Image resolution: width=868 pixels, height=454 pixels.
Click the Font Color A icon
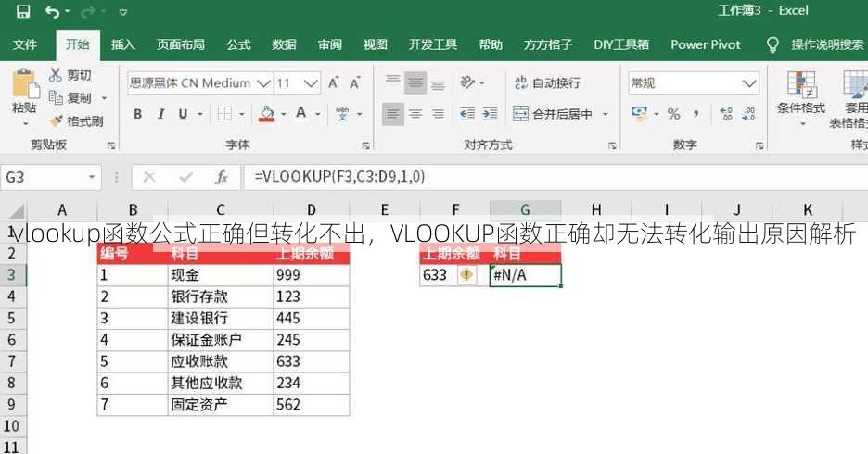pos(300,114)
